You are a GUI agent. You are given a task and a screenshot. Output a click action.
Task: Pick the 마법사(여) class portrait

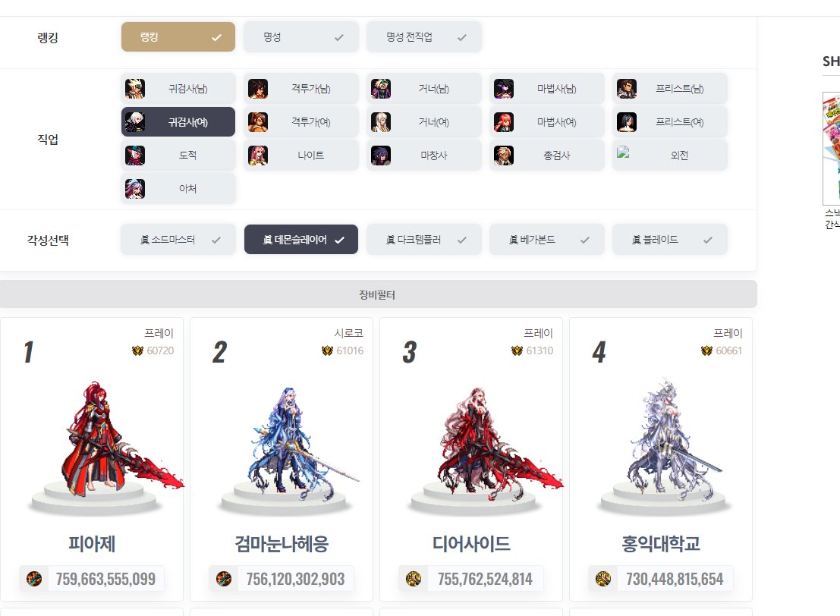(504, 122)
